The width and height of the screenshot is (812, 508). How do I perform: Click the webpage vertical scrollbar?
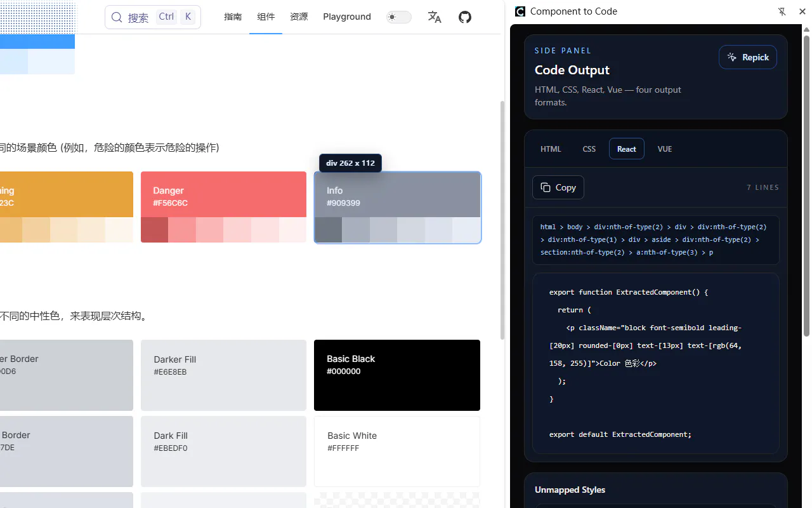(x=503, y=220)
